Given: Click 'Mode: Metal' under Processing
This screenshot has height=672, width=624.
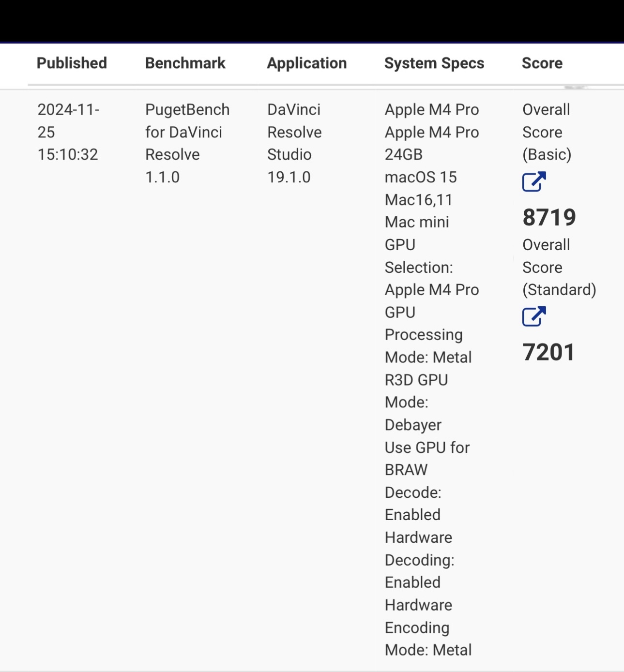Looking at the screenshot, I should pos(428,358).
